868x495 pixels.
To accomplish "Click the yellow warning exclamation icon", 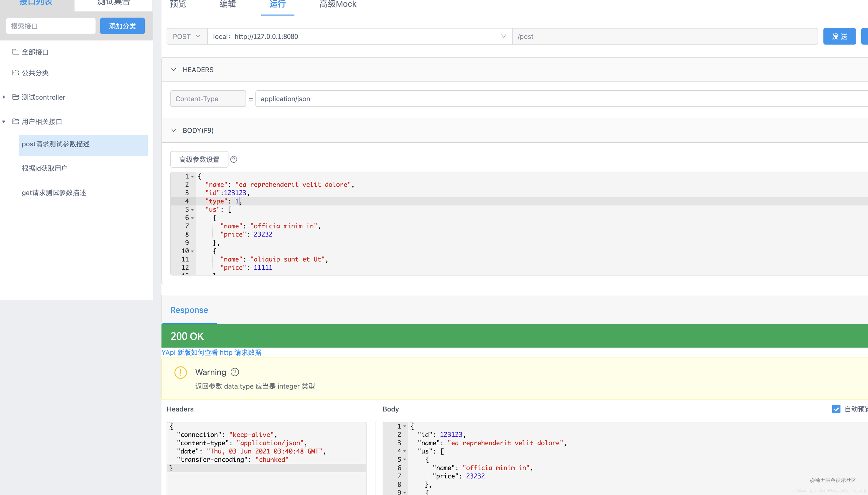I will coord(181,372).
